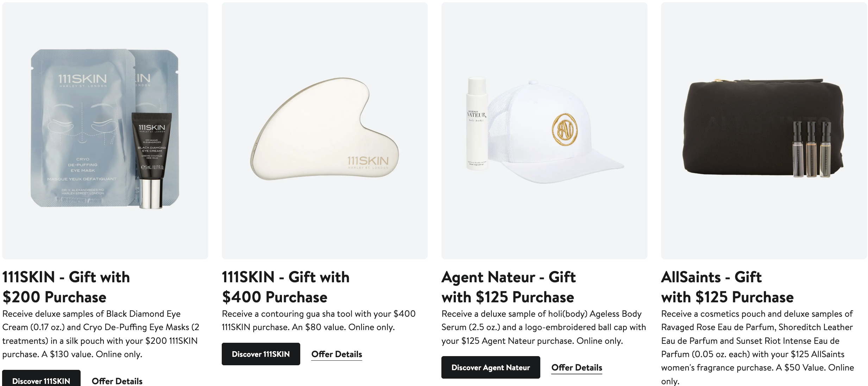Open the 111SKIN Gift with $400 Purchase title
Image resolution: width=868 pixels, height=386 pixels.
click(285, 287)
